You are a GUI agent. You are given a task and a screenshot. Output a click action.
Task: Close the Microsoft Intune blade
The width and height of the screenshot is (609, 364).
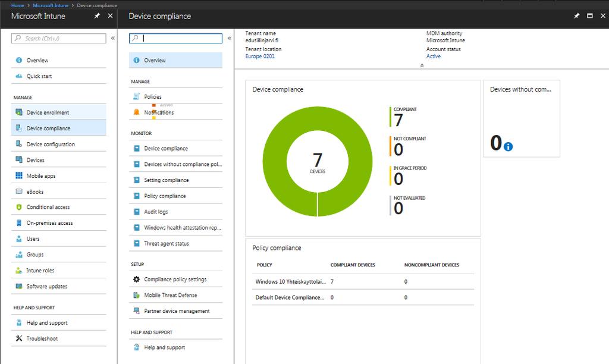coord(110,16)
